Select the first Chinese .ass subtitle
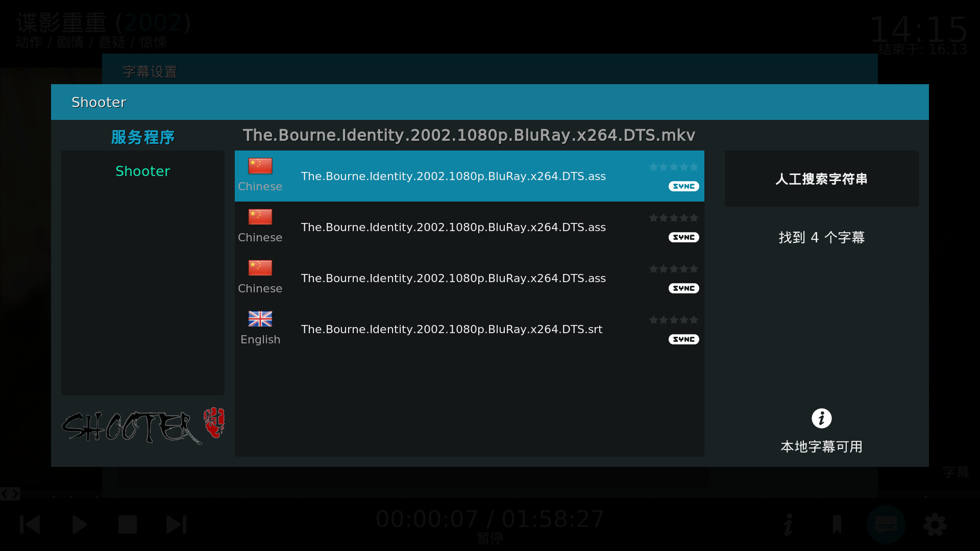This screenshot has height=551, width=980. [453, 176]
